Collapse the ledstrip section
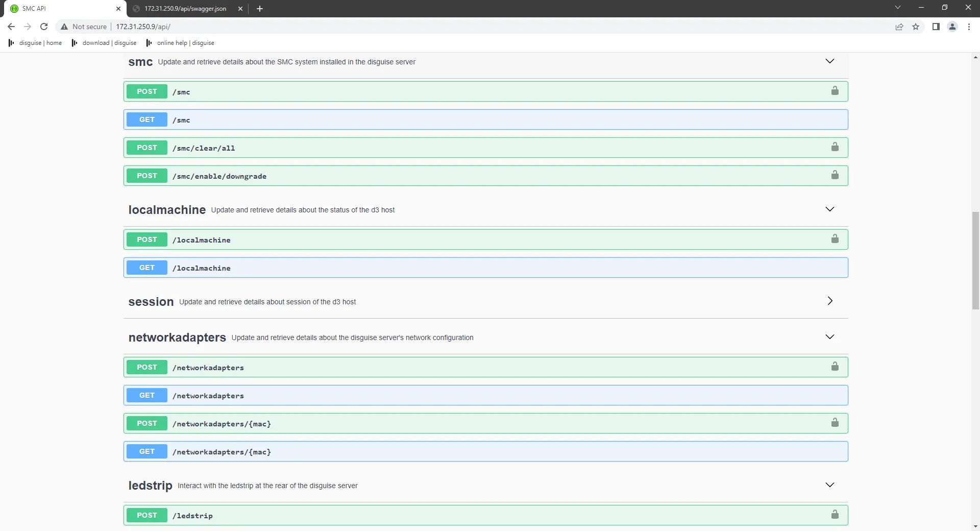The image size is (980, 531). click(830, 485)
